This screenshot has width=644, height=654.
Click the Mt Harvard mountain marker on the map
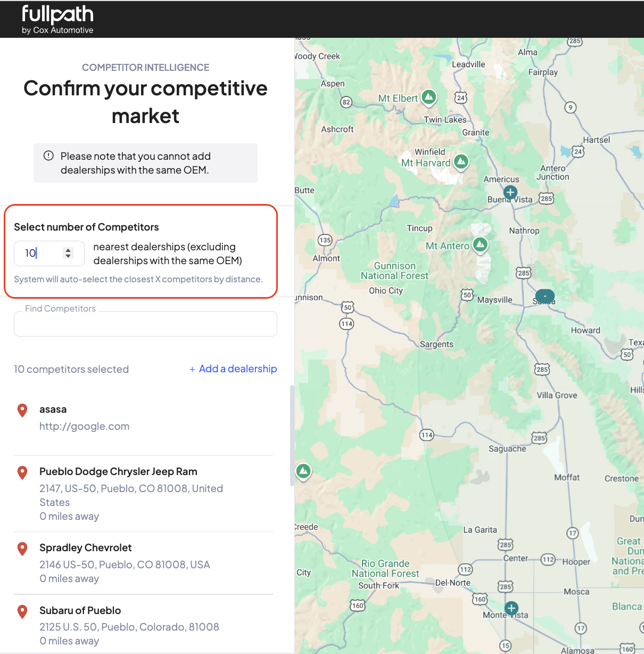click(461, 161)
